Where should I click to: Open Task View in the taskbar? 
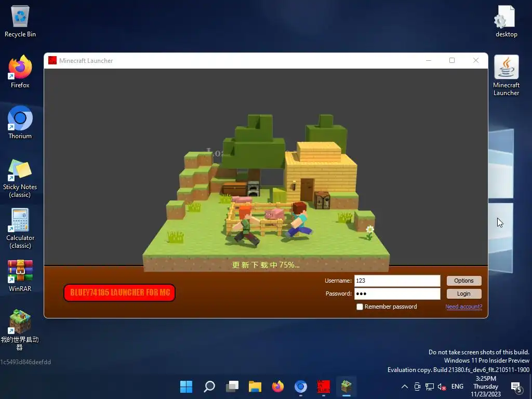[x=232, y=387]
